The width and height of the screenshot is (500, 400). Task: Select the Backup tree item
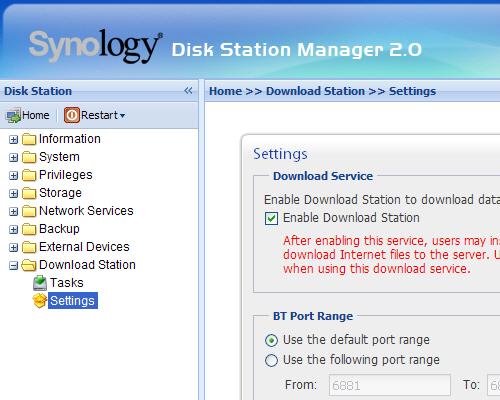tap(59, 229)
